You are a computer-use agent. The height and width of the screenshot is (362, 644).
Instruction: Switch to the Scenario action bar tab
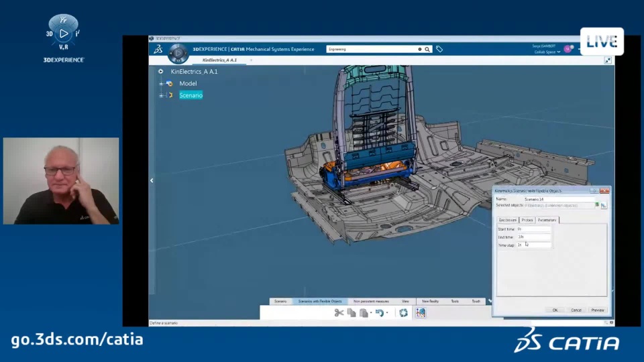pos(280,301)
